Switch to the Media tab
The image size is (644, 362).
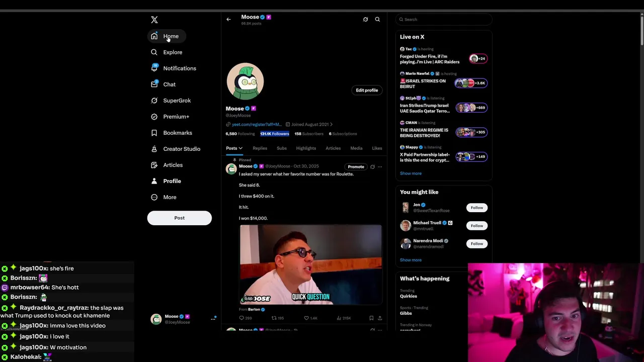(356, 148)
